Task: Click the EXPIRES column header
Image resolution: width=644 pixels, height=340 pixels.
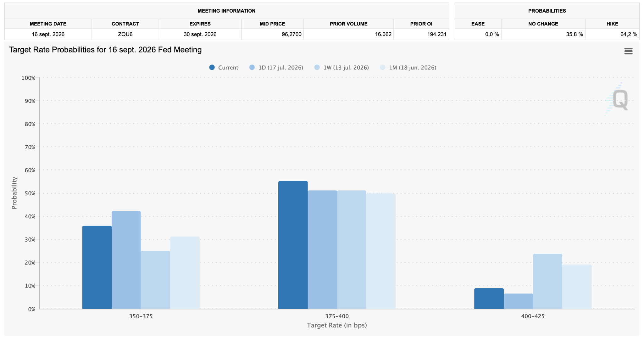Action: pyautogui.click(x=200, y=24)
